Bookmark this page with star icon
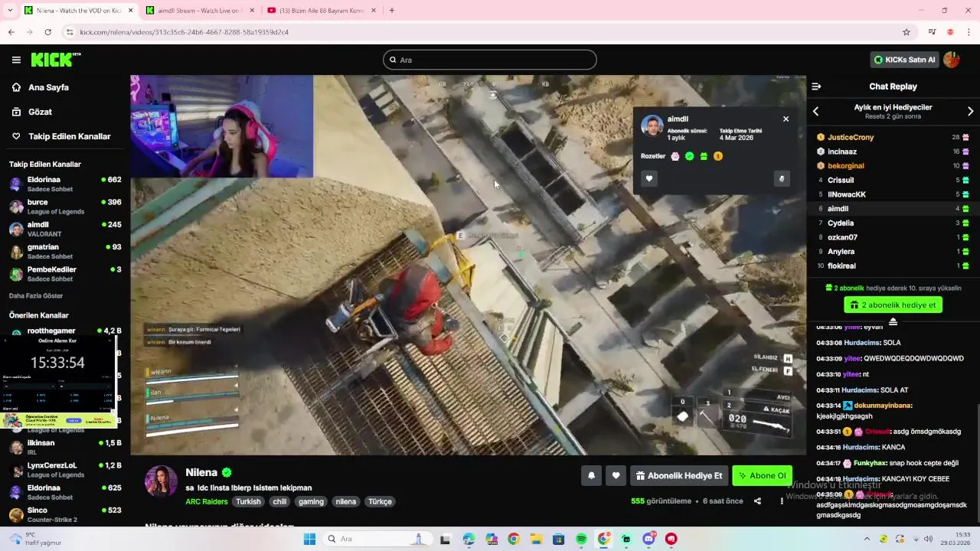Image resolution: width=980 pixels, height=551 pixels. tap(906, 32)
